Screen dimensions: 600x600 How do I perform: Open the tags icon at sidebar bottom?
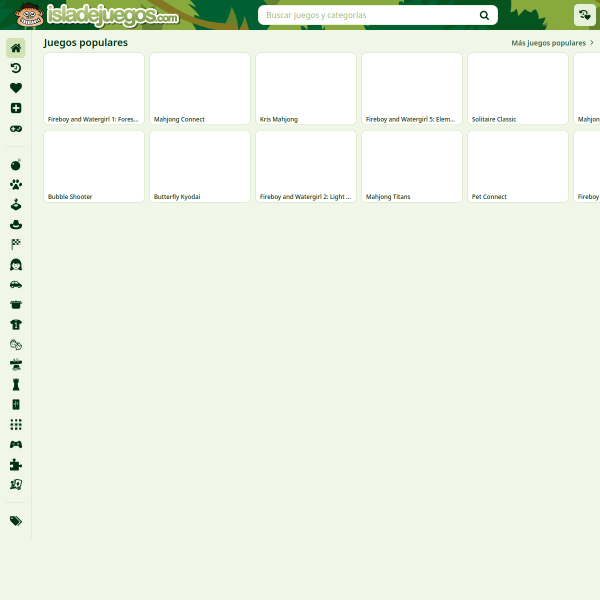point(16,521)
